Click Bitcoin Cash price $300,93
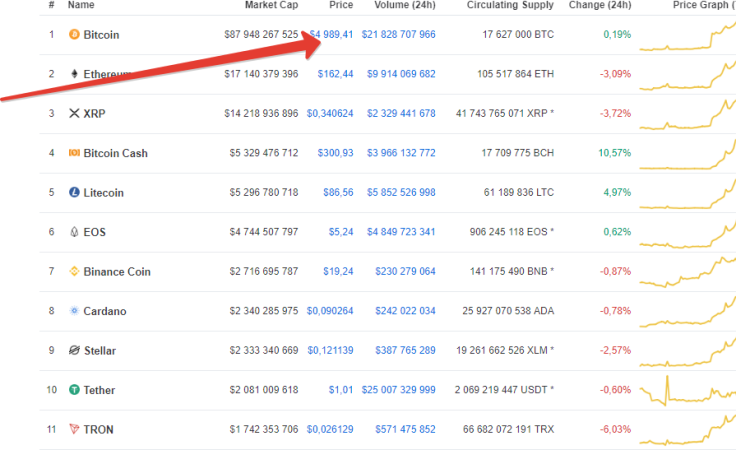This screenshot has width=736, height=450. 335,153
